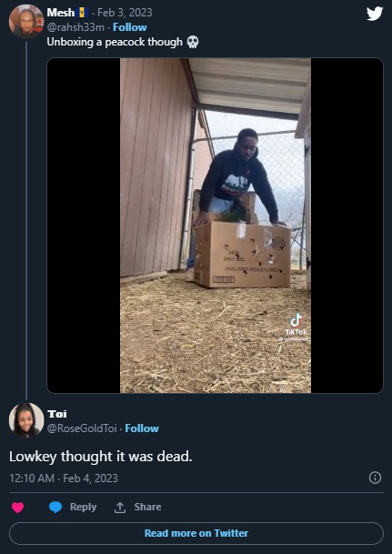Viewport: 392px width, 554px height.
Task: Follow the @RoseGoldToi account
Action: (x=142, y=428)
